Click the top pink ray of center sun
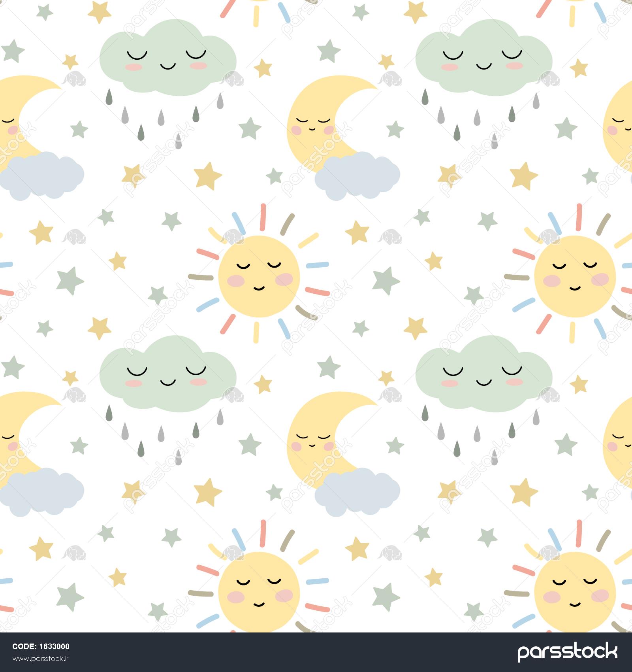Image resolution: width=632 pixels, height=672 pixels. 263,217
